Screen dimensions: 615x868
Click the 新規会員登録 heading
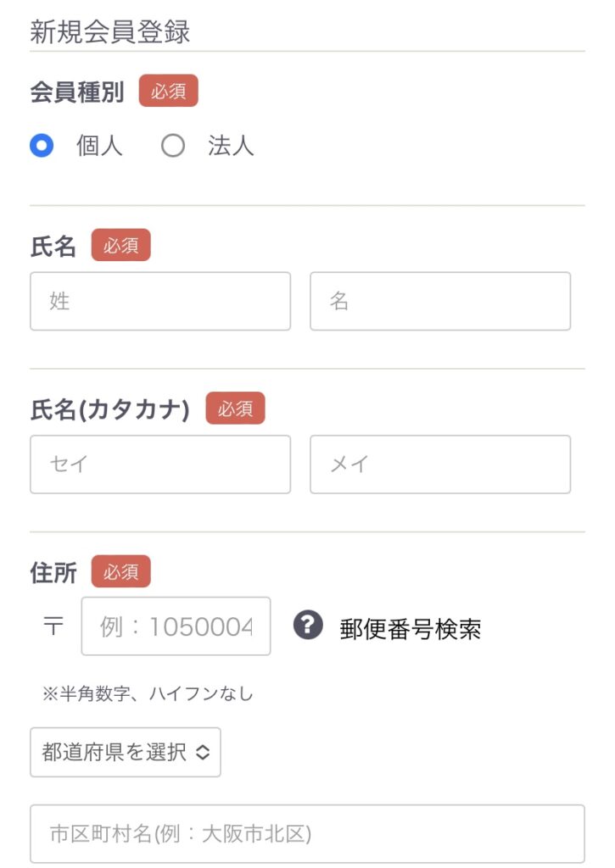[x=109, y=31]
